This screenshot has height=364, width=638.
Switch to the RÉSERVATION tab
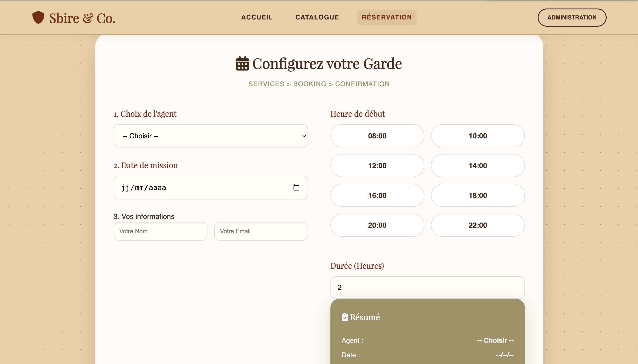click(387, 17)
